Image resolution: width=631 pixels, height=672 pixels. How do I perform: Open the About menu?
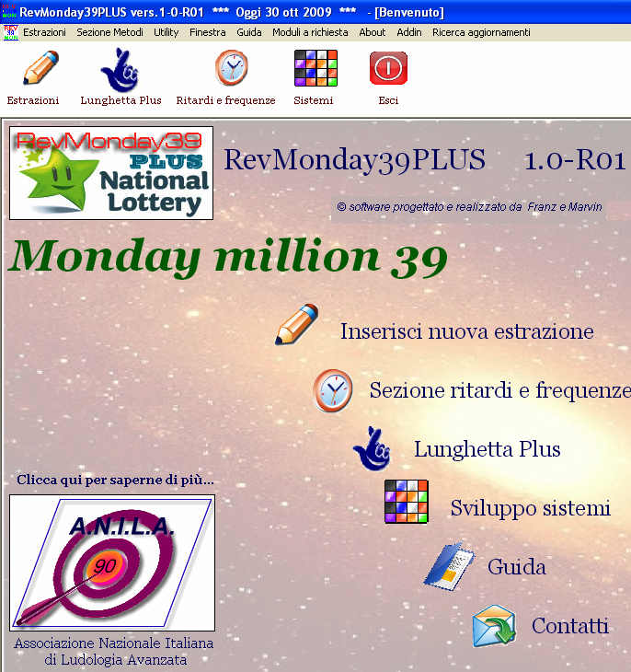pos(373,32)
